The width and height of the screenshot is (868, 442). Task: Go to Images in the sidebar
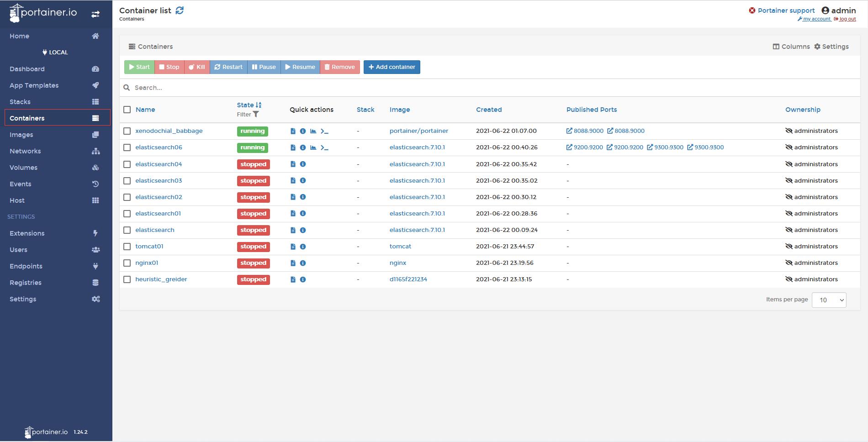tap(56, 135)
